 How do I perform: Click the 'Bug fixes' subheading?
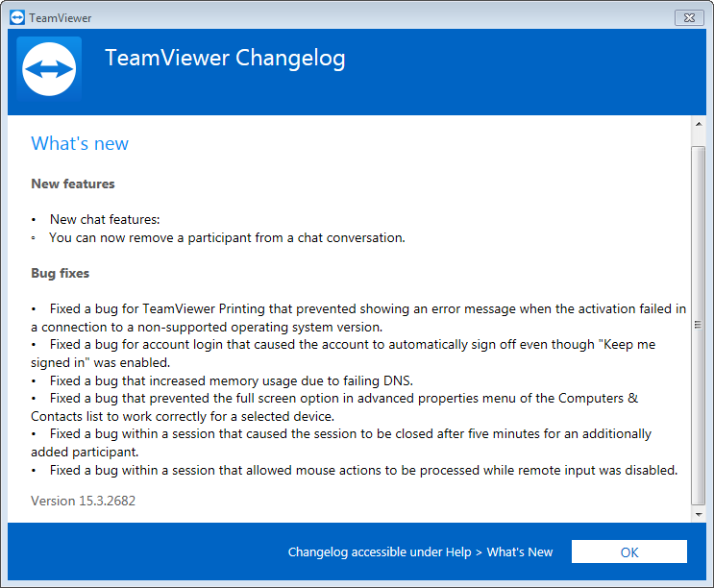61,273
